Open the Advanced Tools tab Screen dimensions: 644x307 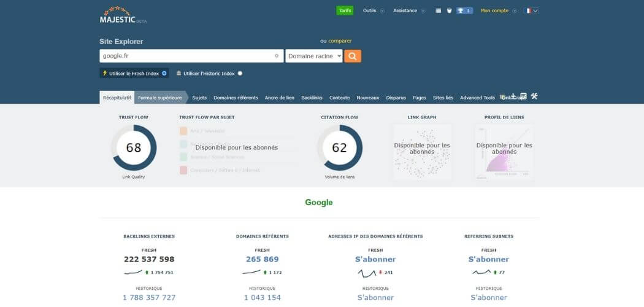[x=477, y=98]
